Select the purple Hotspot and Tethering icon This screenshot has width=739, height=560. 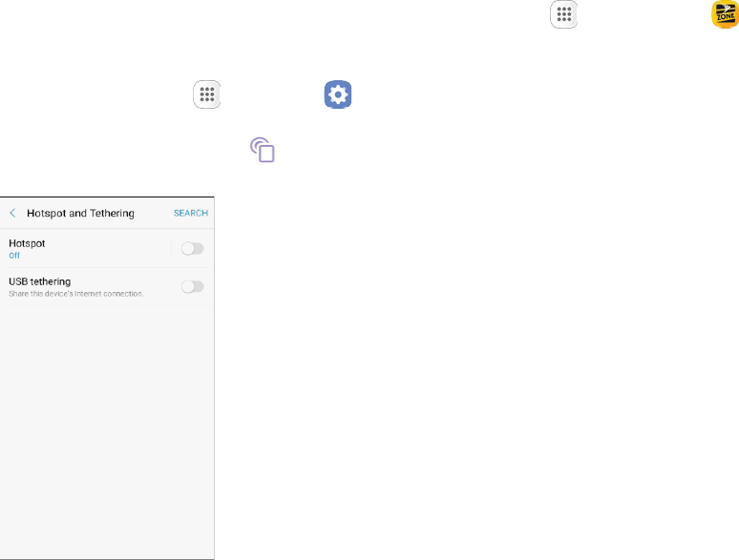coord(263,150)
